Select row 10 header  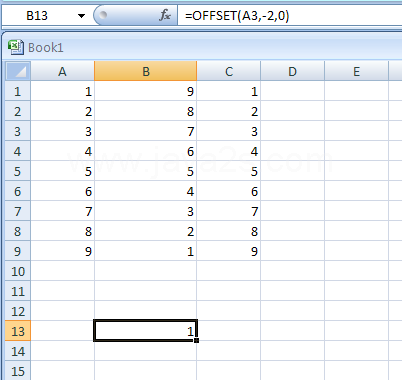click(18, 271)
